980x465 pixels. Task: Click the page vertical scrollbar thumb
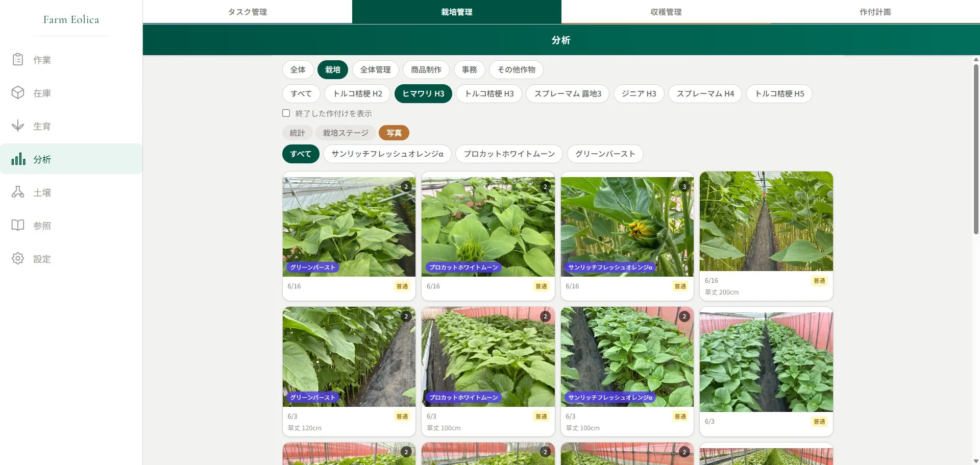tap(976, 148)
